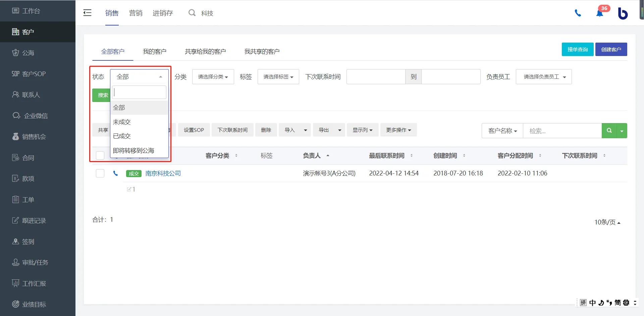
Task: Open the 请选择分类 dropdown
Action: coord(213,77)
